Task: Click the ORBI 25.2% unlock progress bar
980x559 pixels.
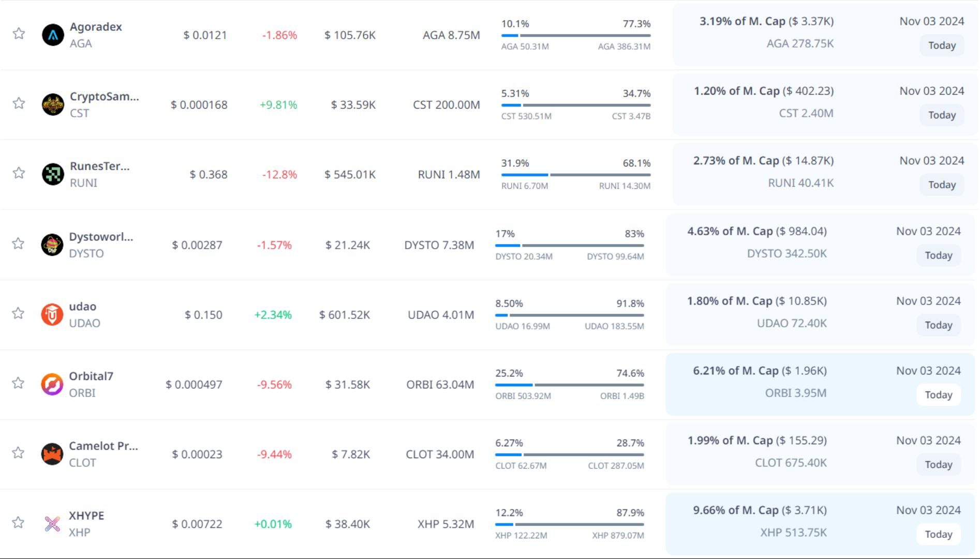Action: pyautogui.click(x=569, y=385)
